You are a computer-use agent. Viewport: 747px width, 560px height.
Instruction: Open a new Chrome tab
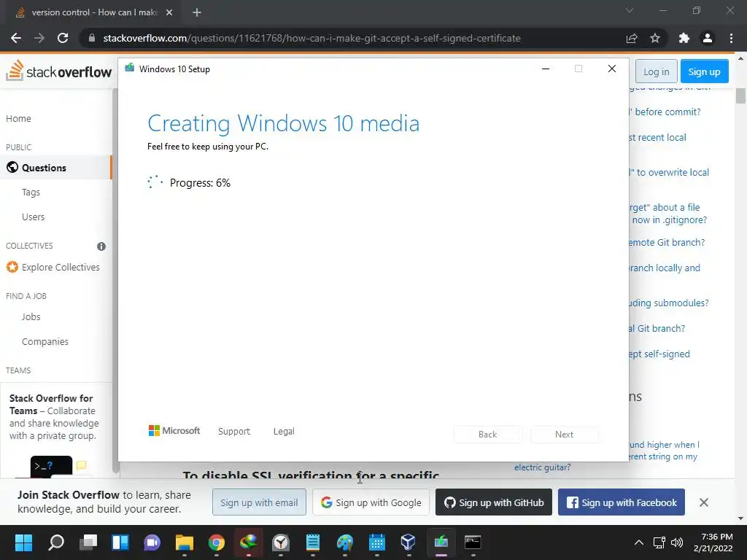197,12
